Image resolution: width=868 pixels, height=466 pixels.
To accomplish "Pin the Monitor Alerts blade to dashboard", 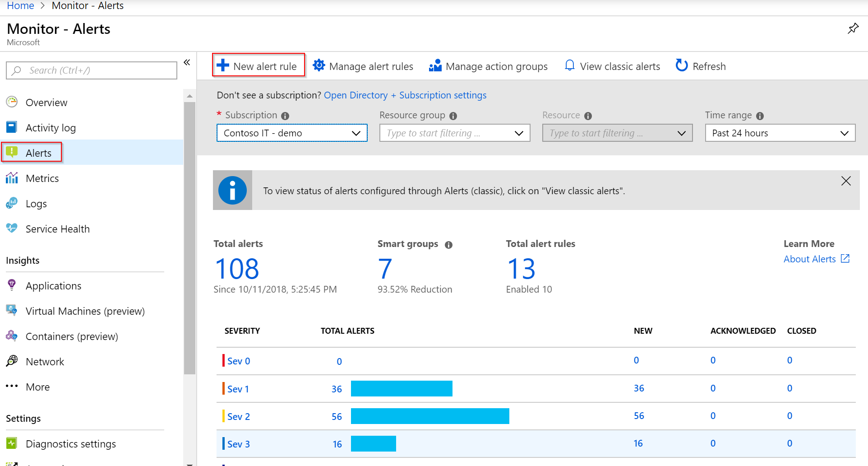I will click(853, 29).
